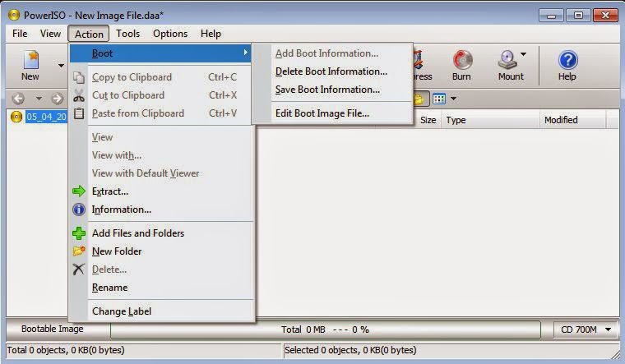Click the Mount virtual drive icon
625x364 pixels.
tap(507, 60)
